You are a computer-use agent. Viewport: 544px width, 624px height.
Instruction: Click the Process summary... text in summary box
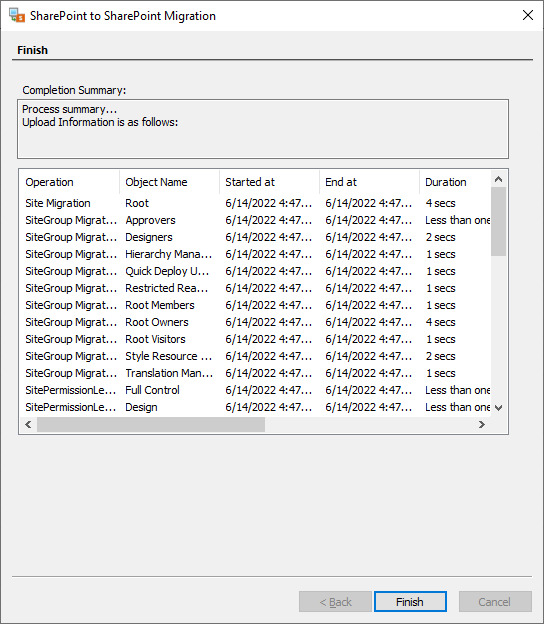69,109
